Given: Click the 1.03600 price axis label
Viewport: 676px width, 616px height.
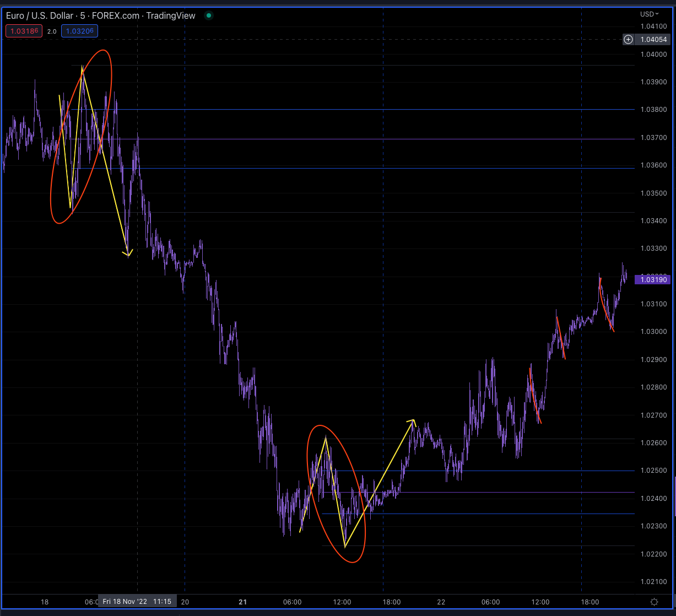Looking at the screenshot, I should pos(654,165).
